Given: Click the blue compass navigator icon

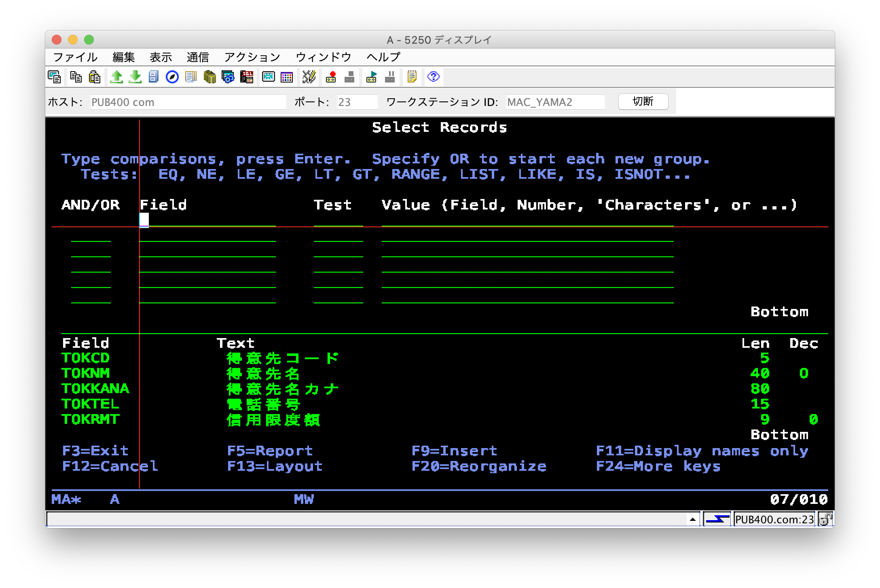Looking at the screenshot, I should tap(172, 77).
